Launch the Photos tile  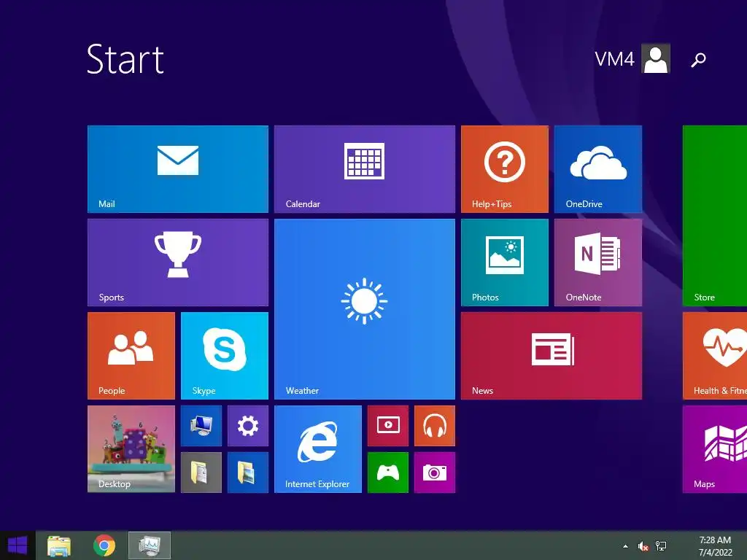pos(505,262)
